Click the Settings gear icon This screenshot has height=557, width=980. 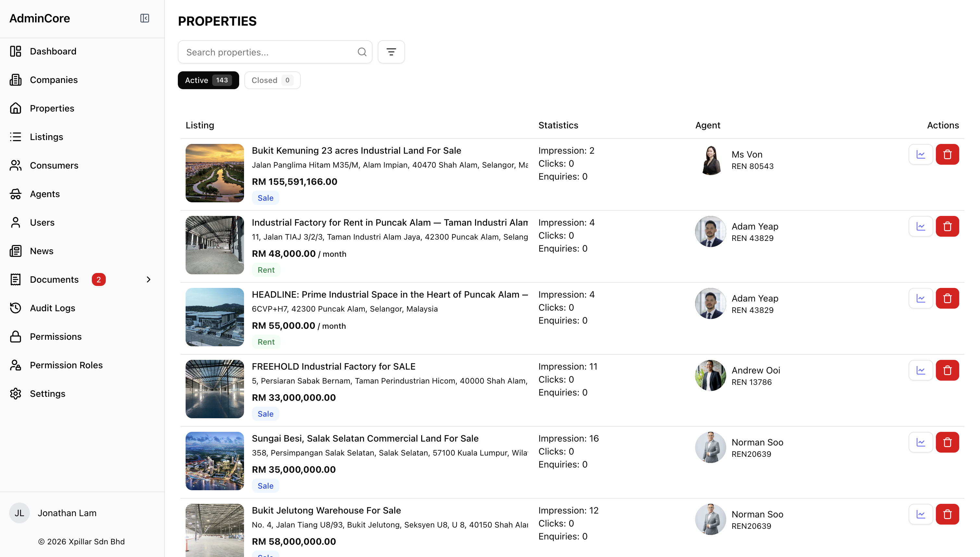coord(15,394)
